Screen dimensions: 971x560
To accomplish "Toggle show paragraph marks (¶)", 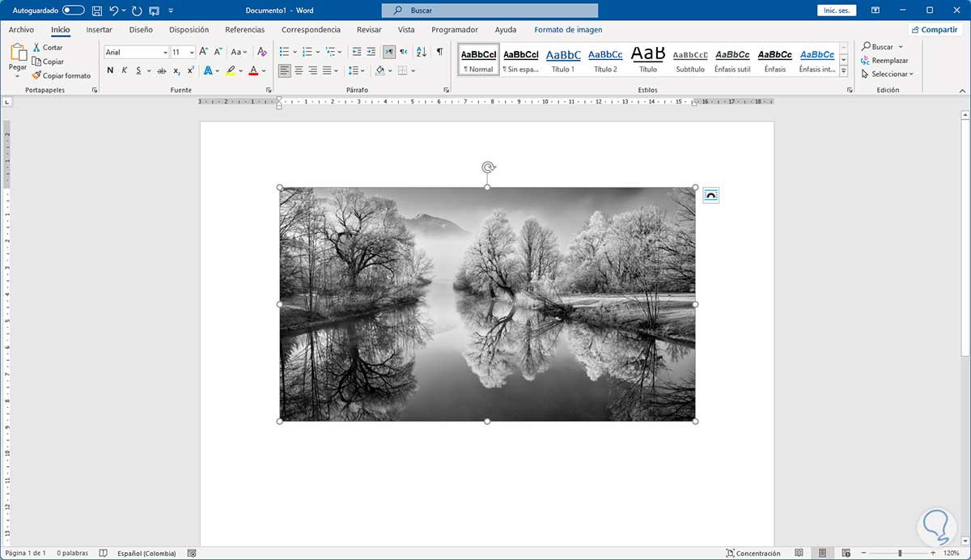I will click(439, 52).
